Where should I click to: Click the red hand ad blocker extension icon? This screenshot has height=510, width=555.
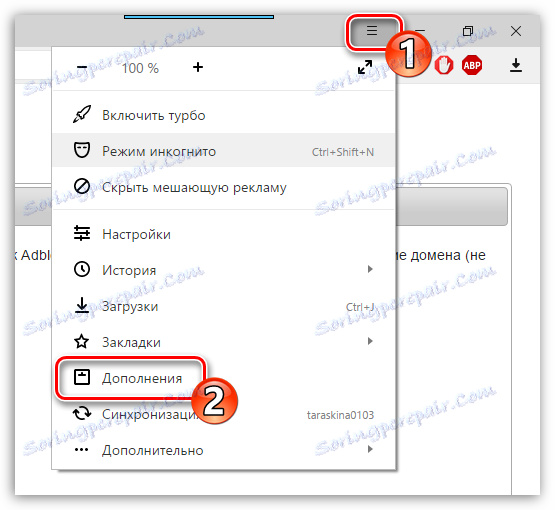click(x=444, y=65)
